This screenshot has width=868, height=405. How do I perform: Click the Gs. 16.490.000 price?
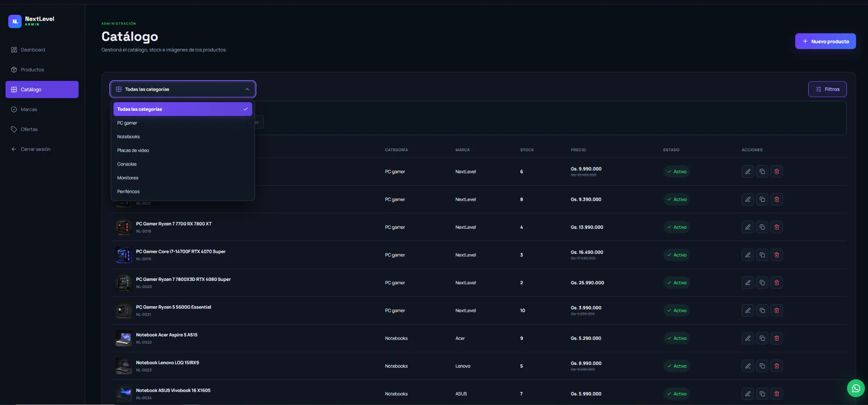pyautogui.click(x=587, y=252)
